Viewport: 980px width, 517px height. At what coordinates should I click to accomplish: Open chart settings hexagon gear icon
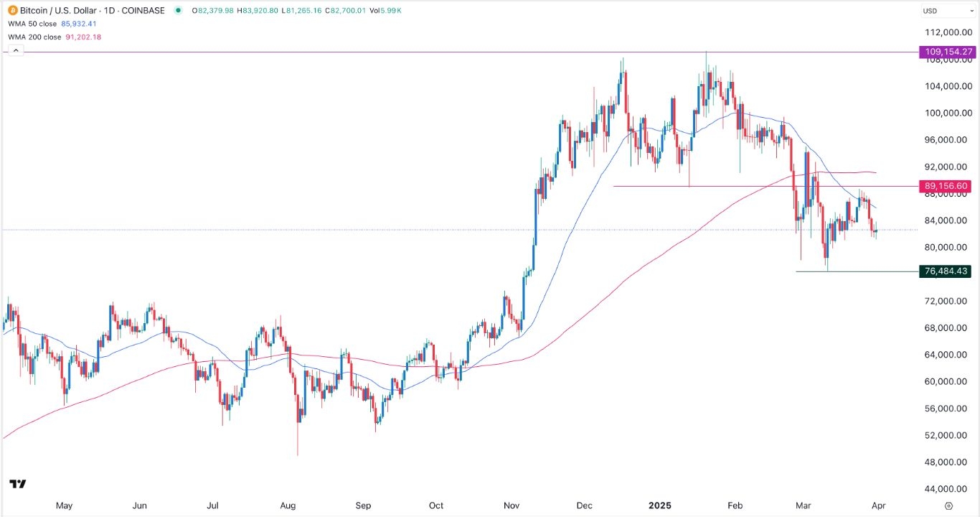(948, 506)
